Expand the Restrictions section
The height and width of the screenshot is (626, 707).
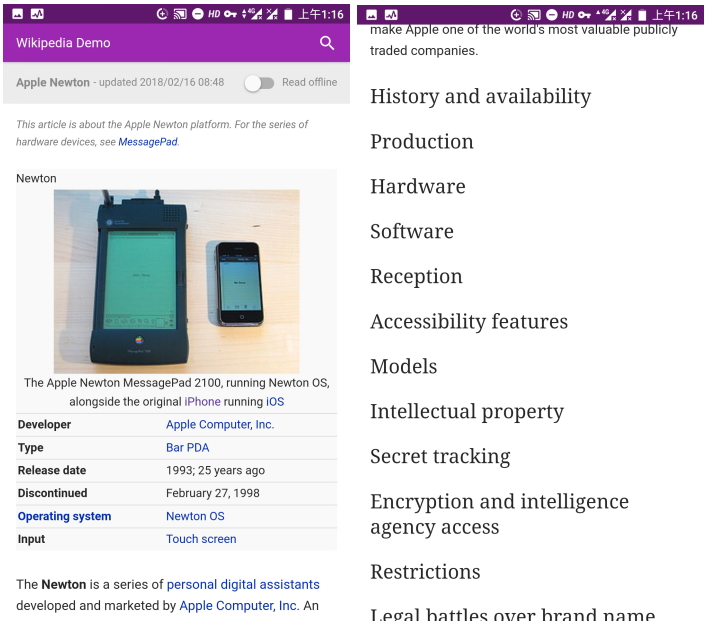click(x=426, y=572)
